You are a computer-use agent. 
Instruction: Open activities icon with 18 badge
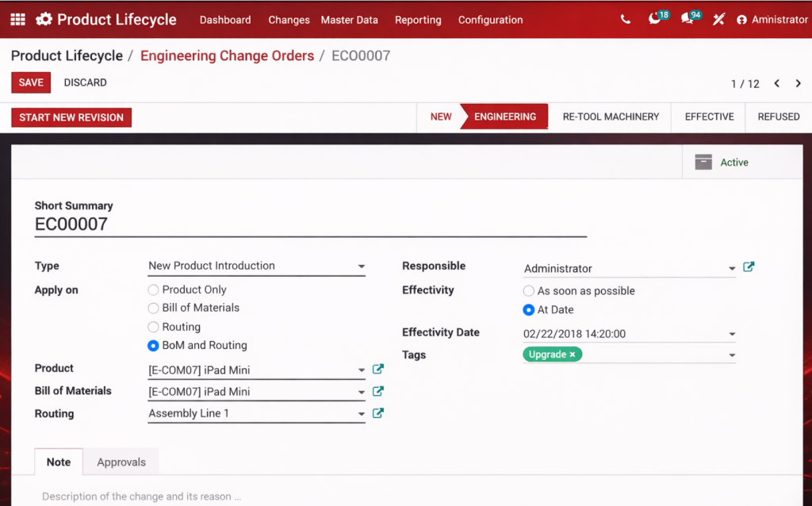(655, 20)
